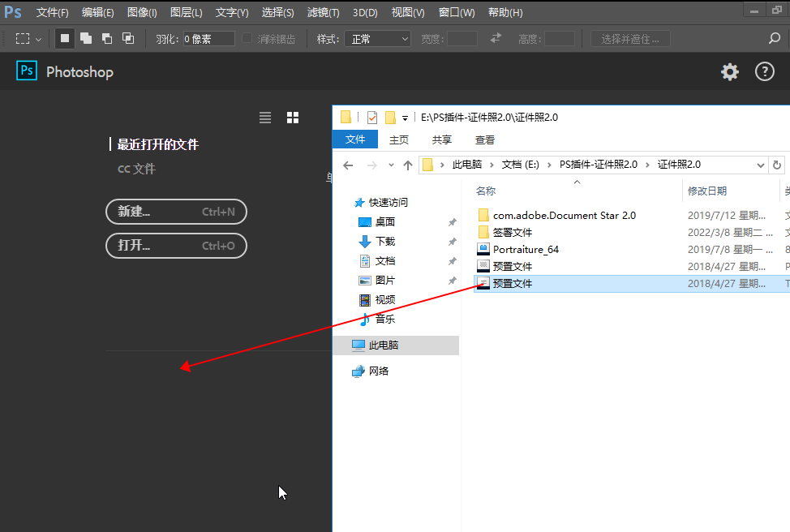Viewport: 790px width, 532px height.
Task: Open the 滤镜(T) menu
Action: pyautogui.click(x=324, y=13)
